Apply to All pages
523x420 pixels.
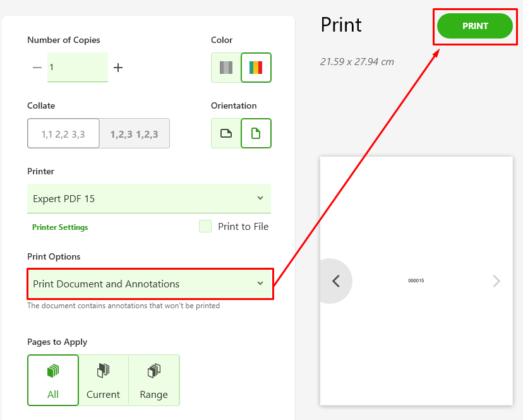tap(53, 380)
